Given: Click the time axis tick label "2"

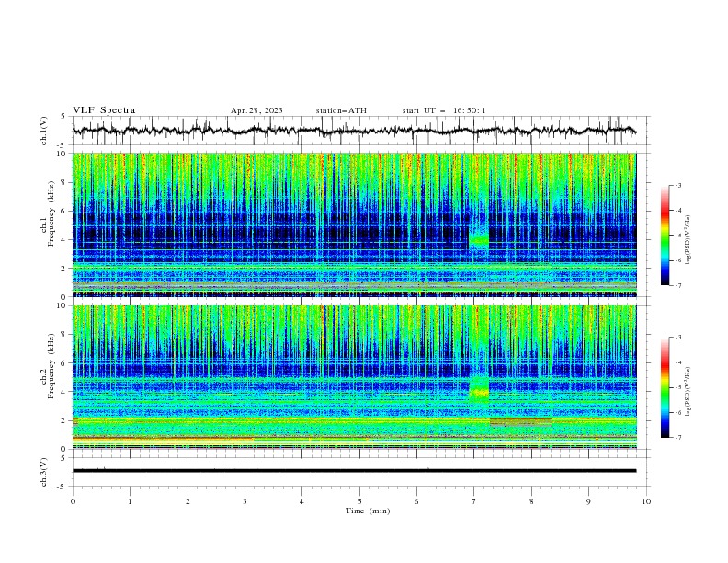Looking at the screenshot, I should (188, 501).
